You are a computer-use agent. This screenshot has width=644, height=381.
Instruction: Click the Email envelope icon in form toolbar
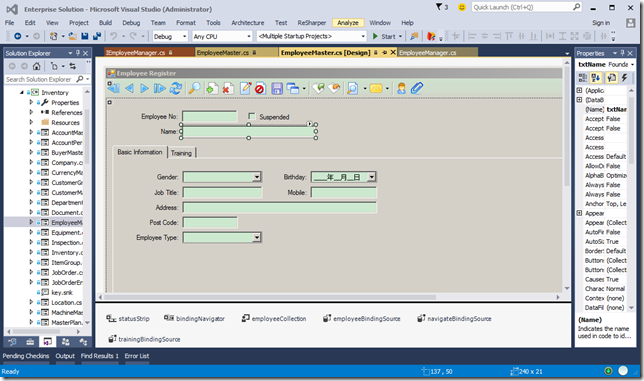click(376, 88)
